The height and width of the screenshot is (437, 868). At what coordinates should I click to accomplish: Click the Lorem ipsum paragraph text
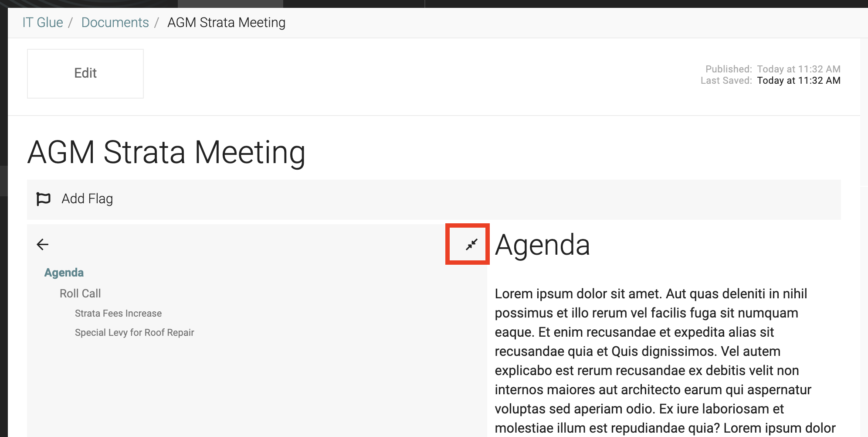pos(665,361)
